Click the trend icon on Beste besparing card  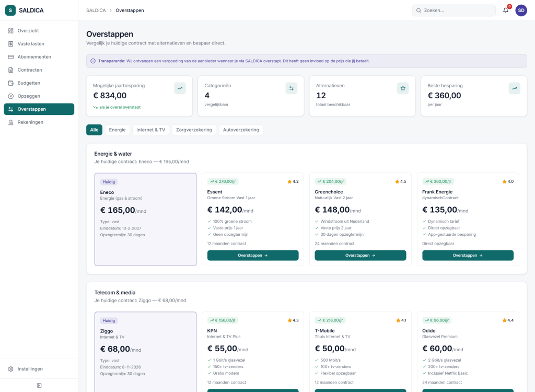coord(515,88)
